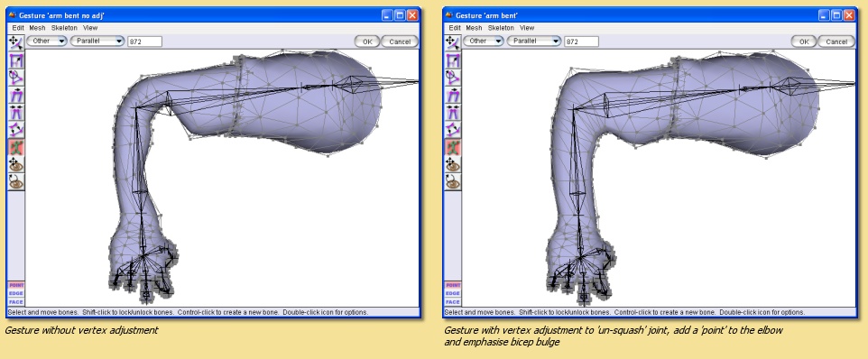The image size is (868, 359).
Task: Open the Parallel projection dropdown in 'arm bent no adj'
Action: point(97,41)
